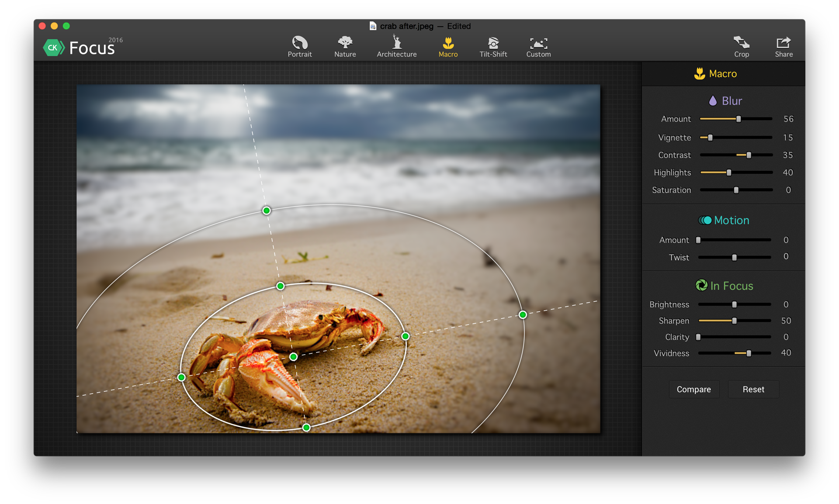Click the top green ellipse handle
This screenshot has height=504, width=839.
pos(266,211)
